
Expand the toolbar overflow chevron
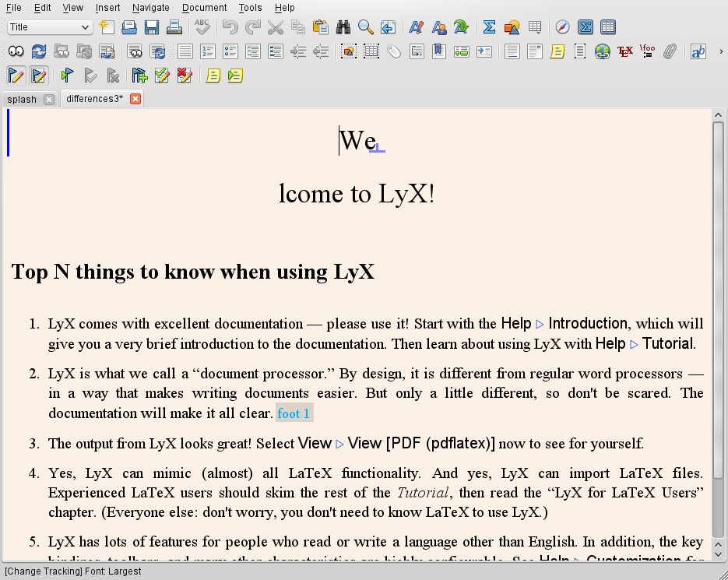click(x=721, y=51)
